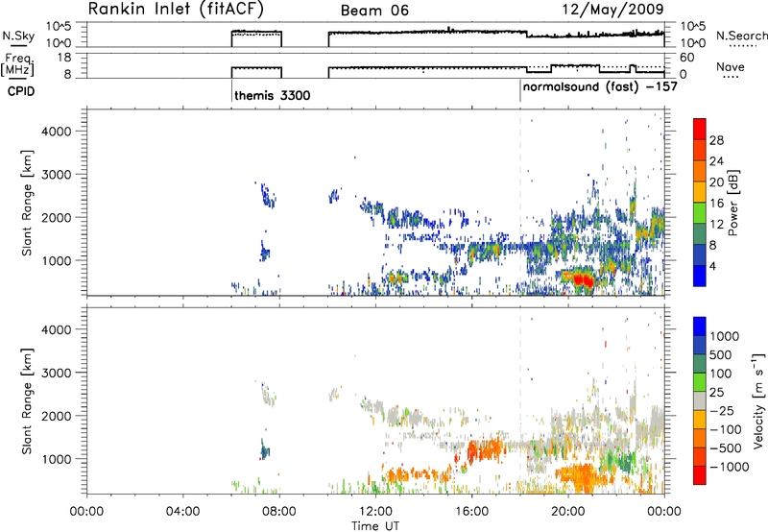Click the '28' value on Power colorbar
The image size is (768, 532).
click(716, 140)
